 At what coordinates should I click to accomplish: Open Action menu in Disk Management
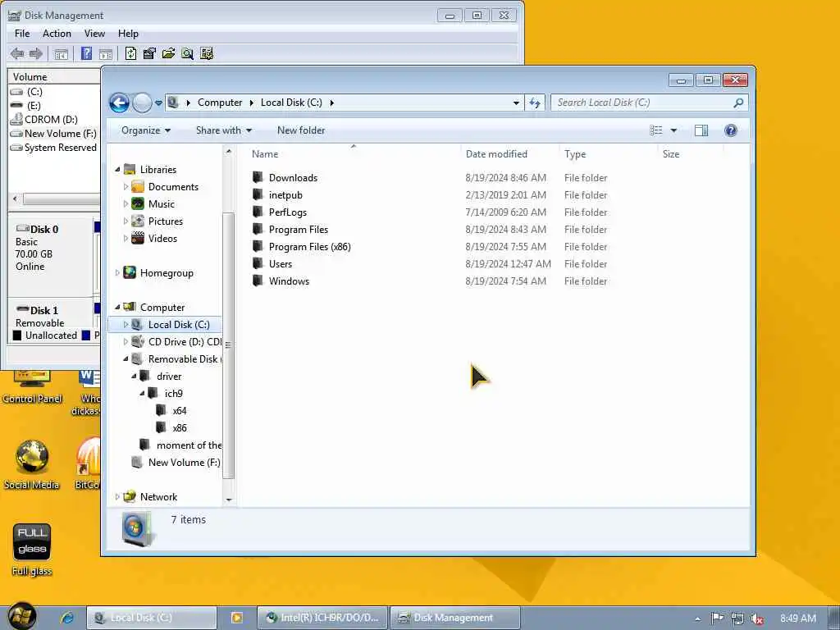click(57, 33)
